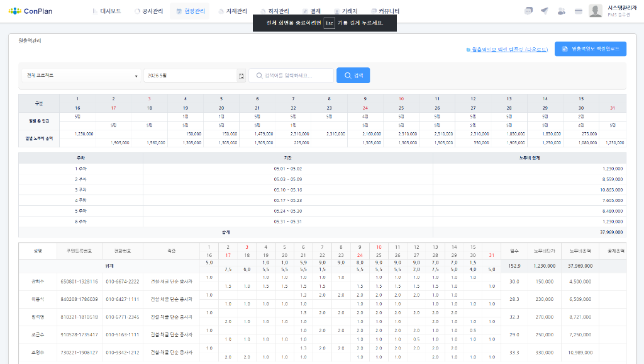Open the system administrator profile avatar
Screen dimensions: 644x364
[x=596, y=11]
